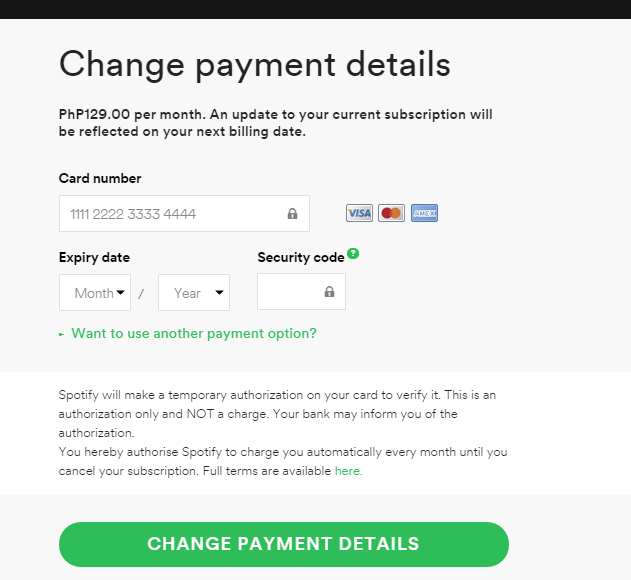Click the CHANGE PAYMENT DETAILS button

(x=284, y=544)
